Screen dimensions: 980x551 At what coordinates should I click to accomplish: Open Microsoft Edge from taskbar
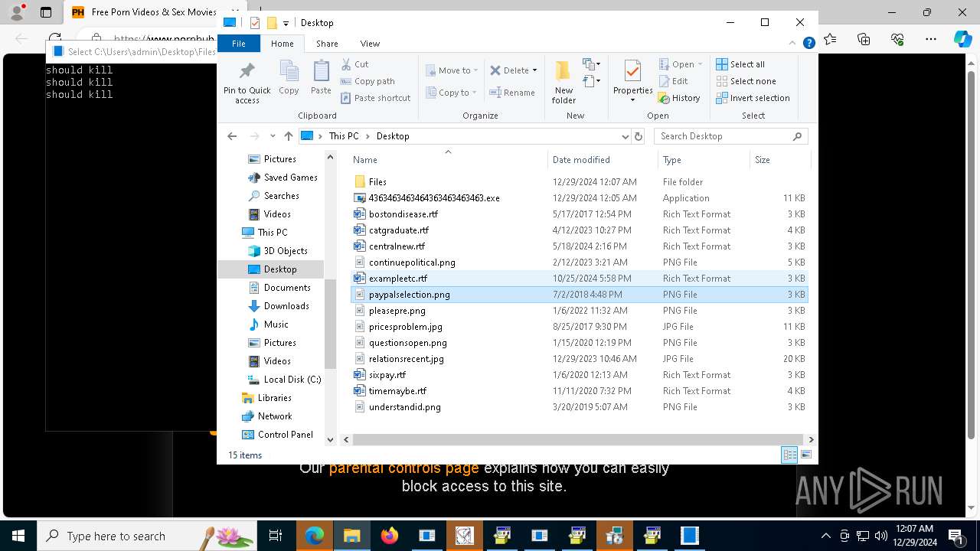point(315,536)
